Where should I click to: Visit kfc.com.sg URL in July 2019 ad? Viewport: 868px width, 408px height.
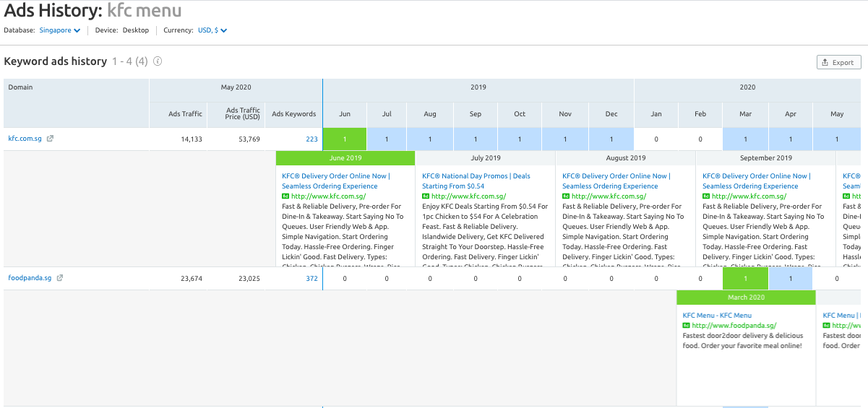point(468,196)
